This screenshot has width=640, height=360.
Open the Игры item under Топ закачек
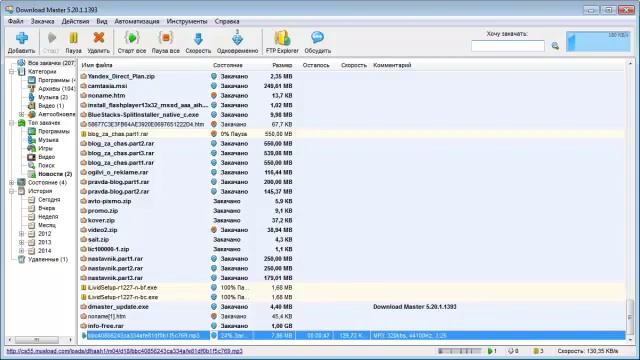click(45, 148)
